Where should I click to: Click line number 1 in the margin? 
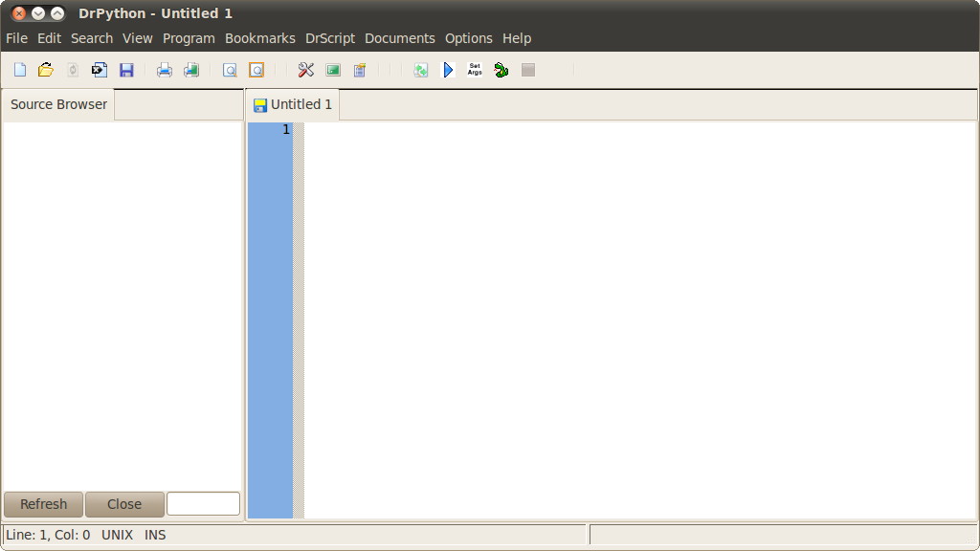click(286, 130)
